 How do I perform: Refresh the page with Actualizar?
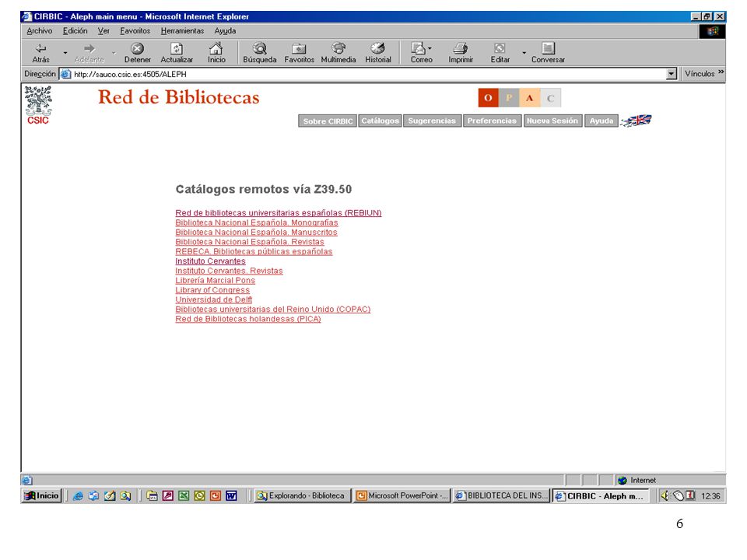pos(177,52)
